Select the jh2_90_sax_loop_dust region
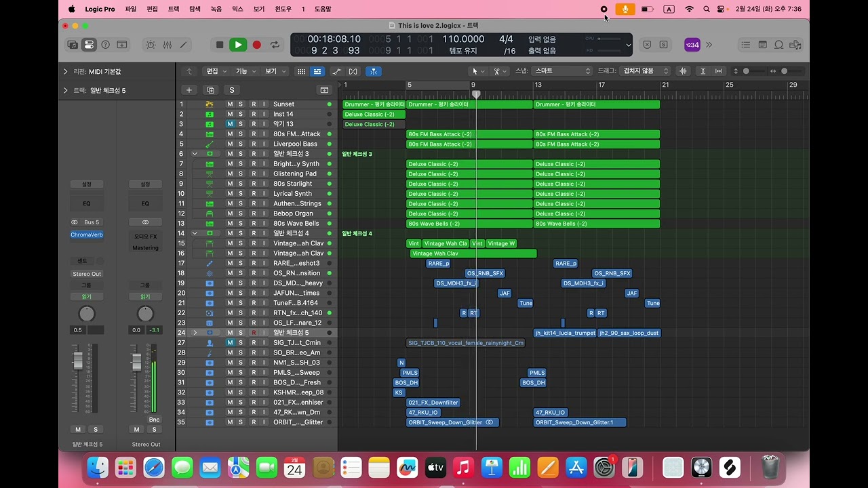This screenshot has height=488, width=868. point(629,333)
